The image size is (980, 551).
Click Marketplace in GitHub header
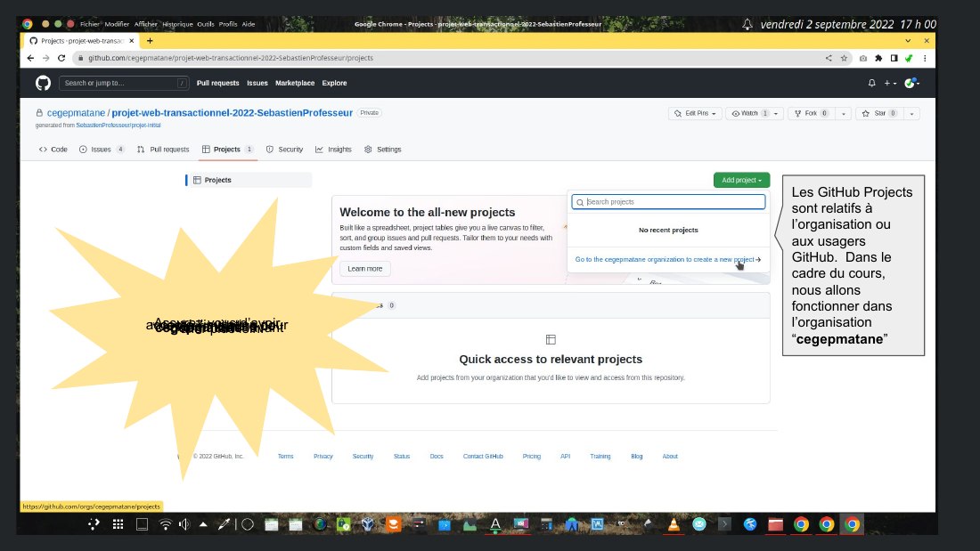(295, 83)
